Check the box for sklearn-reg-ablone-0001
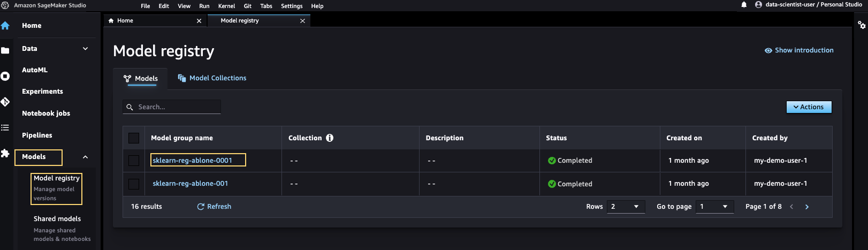 (x=134, y=161)
